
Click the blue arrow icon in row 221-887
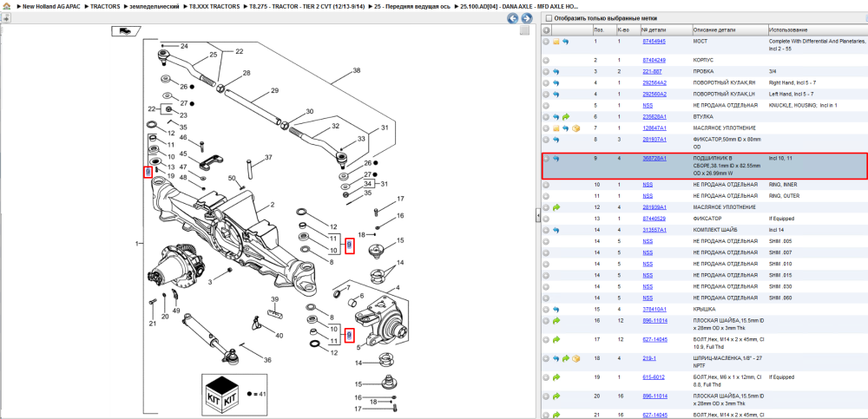(x=556, y=71)
